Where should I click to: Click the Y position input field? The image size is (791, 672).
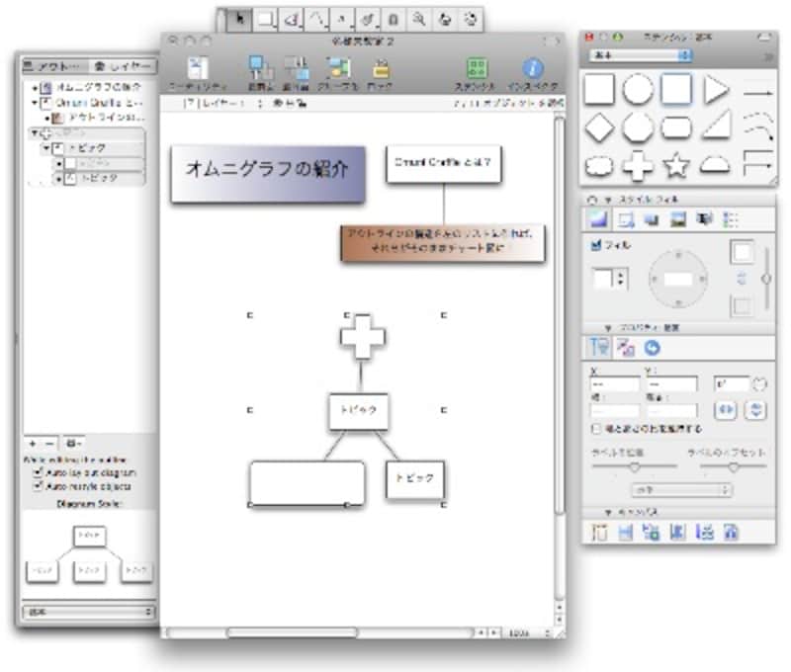[672, 384]
